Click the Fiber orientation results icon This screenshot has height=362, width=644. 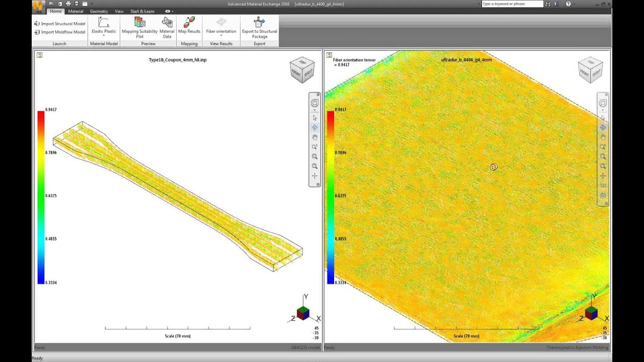[x=221, y=22]
